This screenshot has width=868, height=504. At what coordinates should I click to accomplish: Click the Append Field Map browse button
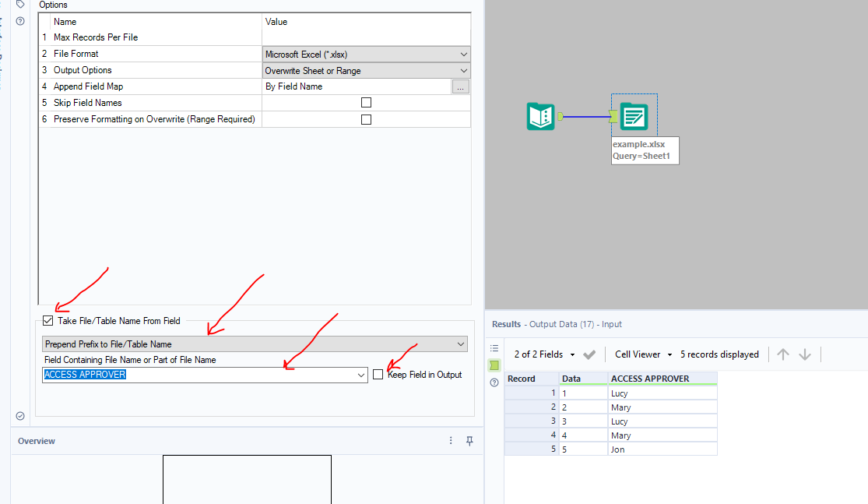(x=461, y=86)
